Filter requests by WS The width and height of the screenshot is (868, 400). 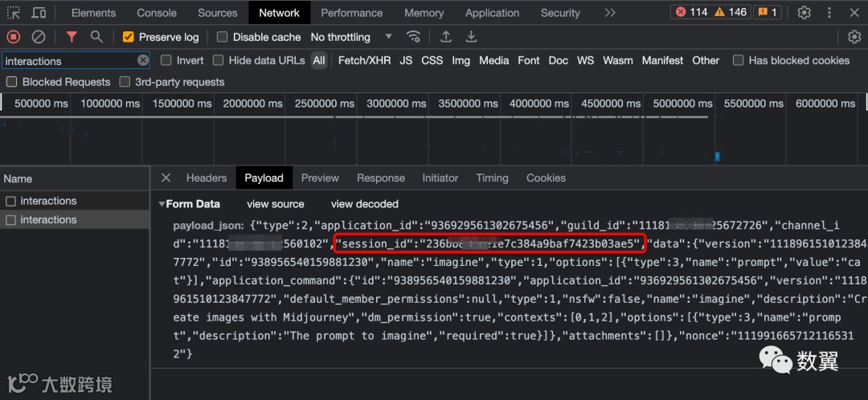tap(585, 60)
